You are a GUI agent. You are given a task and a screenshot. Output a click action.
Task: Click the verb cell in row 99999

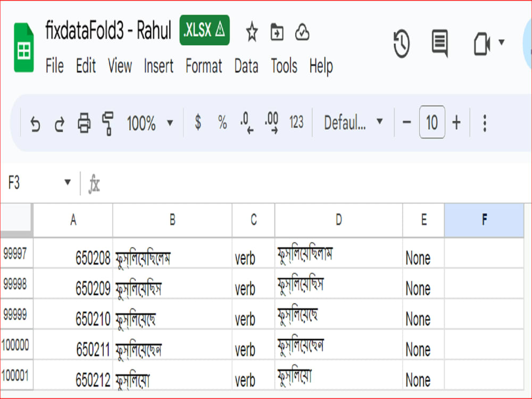coord(253,314)
